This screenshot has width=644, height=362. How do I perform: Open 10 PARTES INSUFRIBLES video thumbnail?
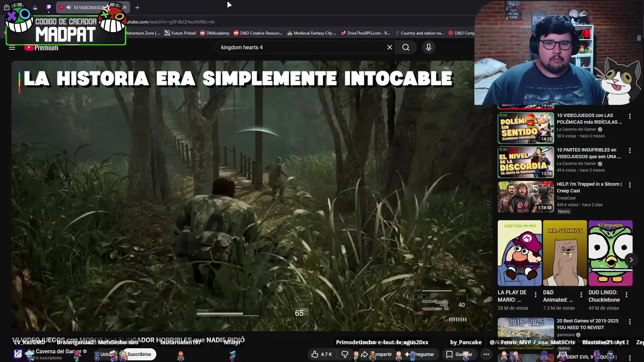(x=526, y=162)
